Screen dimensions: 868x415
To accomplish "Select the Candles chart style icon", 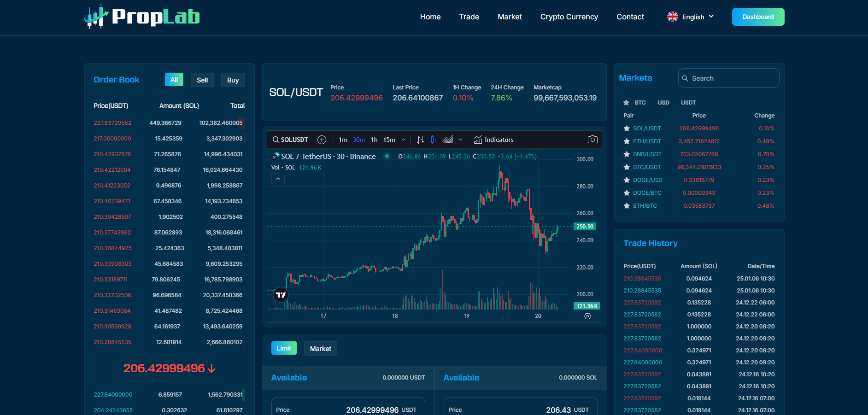I will [434, 140].
